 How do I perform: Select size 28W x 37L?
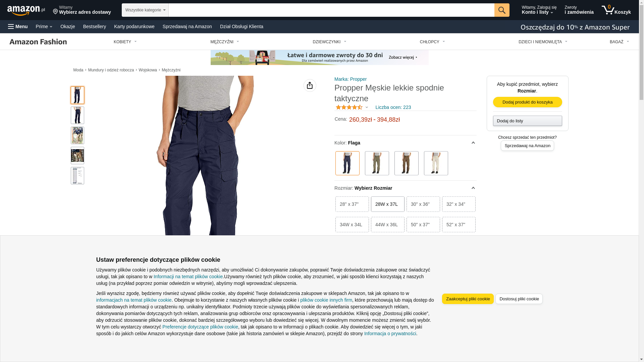tap(388, 204)
